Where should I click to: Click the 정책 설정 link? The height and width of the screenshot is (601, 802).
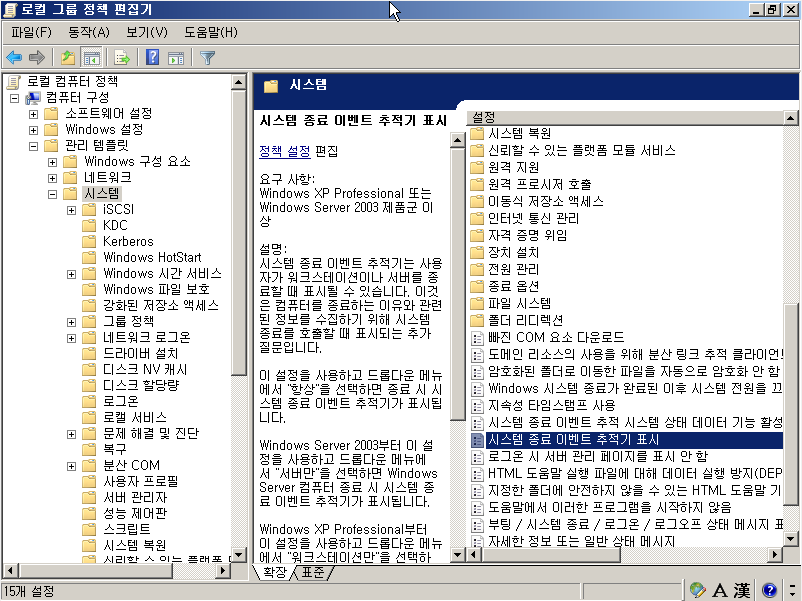tap(284, 151)
